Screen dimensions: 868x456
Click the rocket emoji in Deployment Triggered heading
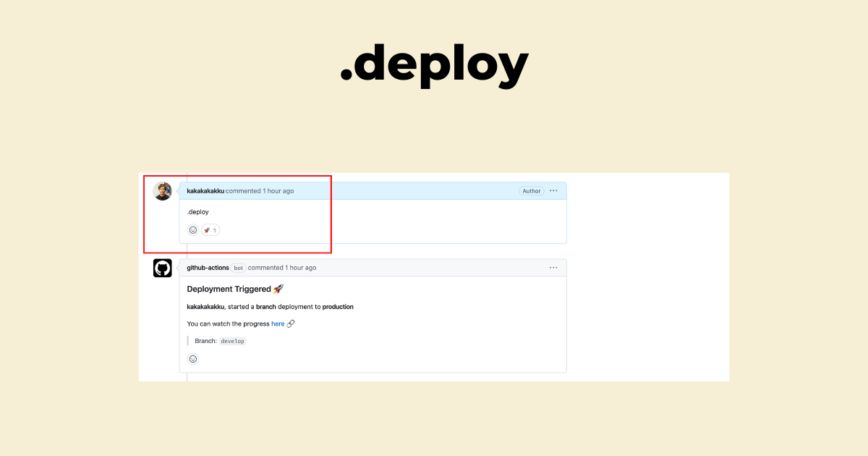click(x=278, y=288)
